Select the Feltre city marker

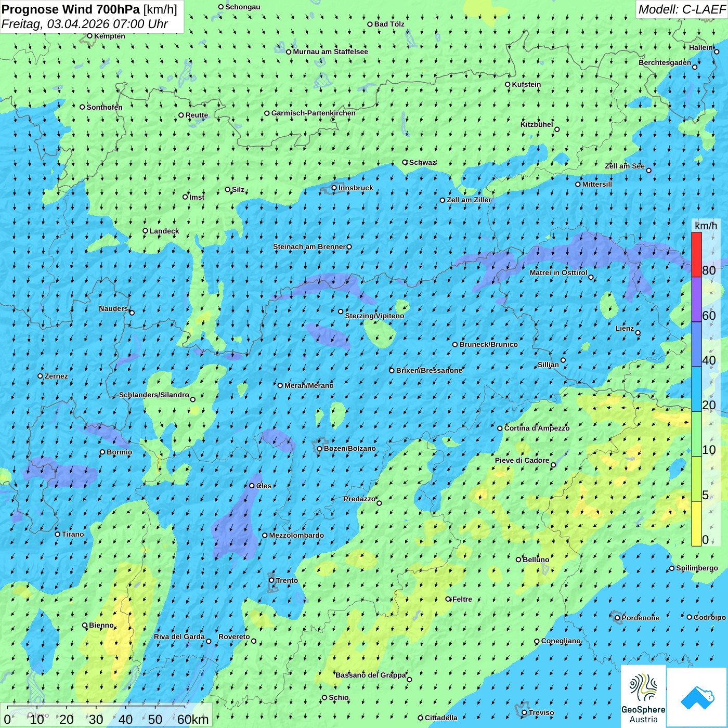pos(448,599)
